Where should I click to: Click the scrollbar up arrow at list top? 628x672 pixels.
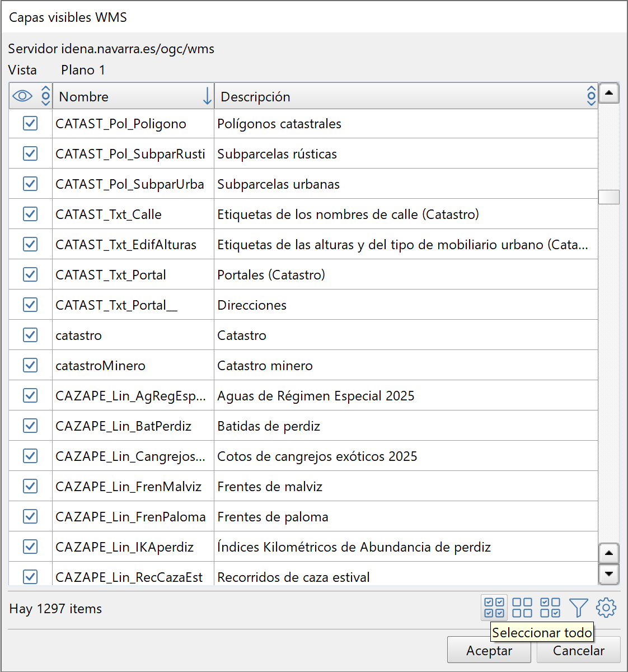click(x=609, y=93)
